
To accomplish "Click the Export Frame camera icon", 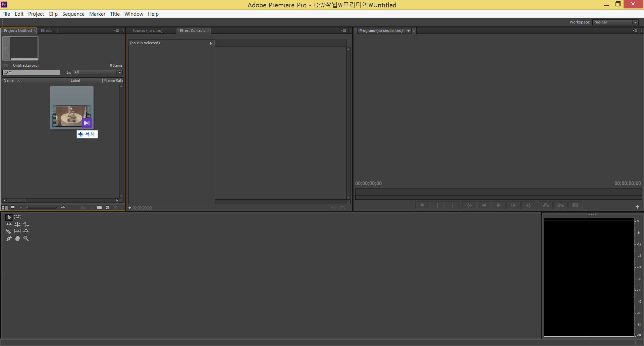I will pos(575,206).
